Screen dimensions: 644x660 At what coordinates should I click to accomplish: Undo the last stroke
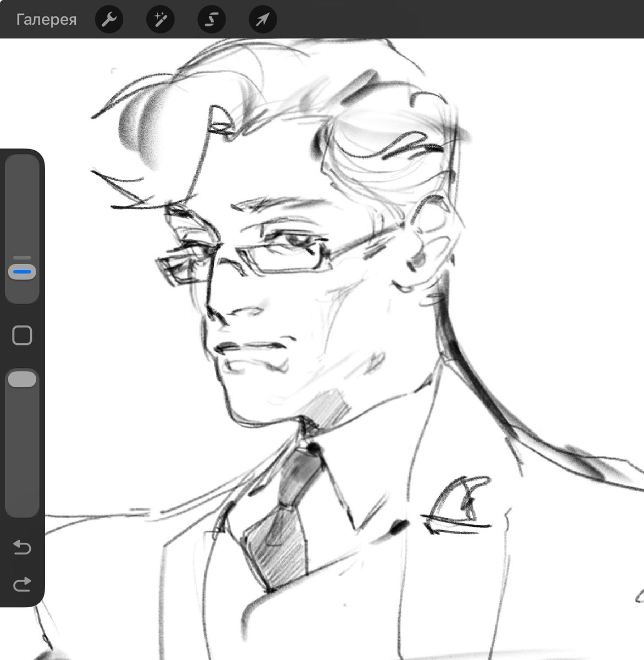[x=22, y=547]
